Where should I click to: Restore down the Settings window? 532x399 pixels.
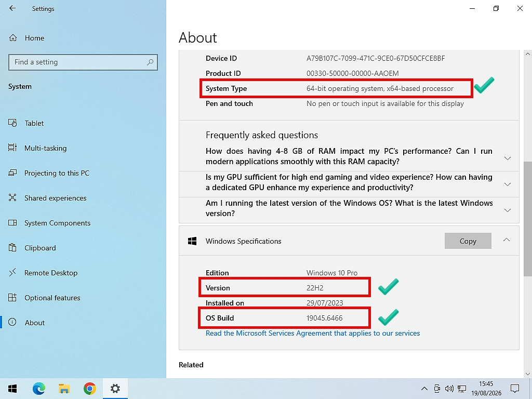(x=496, y=8)
